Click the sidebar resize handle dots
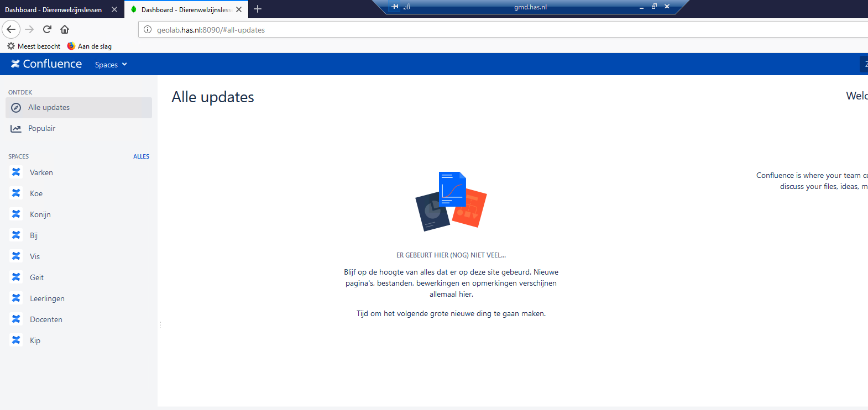The image size is (868, 410). pos(160,325)
